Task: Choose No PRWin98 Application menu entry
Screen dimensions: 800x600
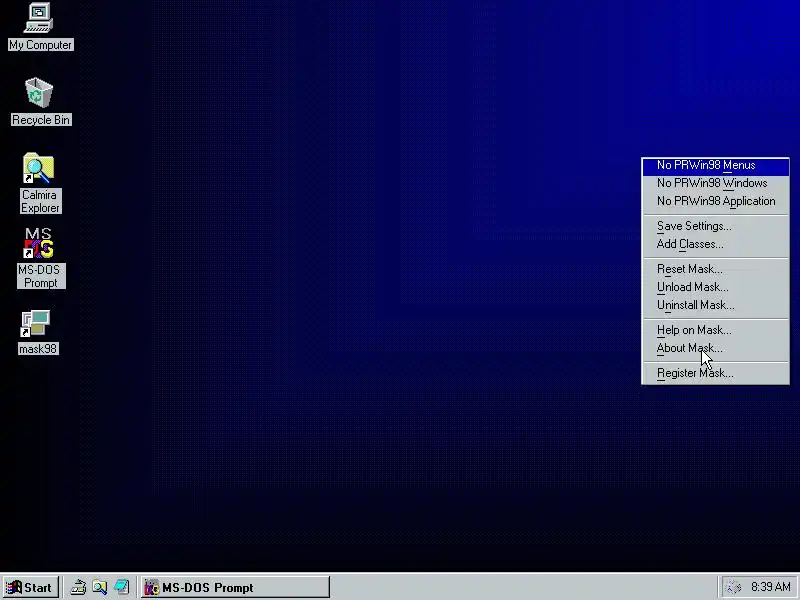Action: point(715,201)
